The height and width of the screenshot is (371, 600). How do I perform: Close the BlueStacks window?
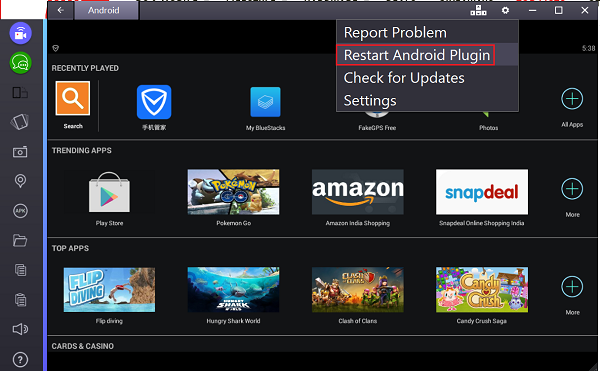click(585, 10)
